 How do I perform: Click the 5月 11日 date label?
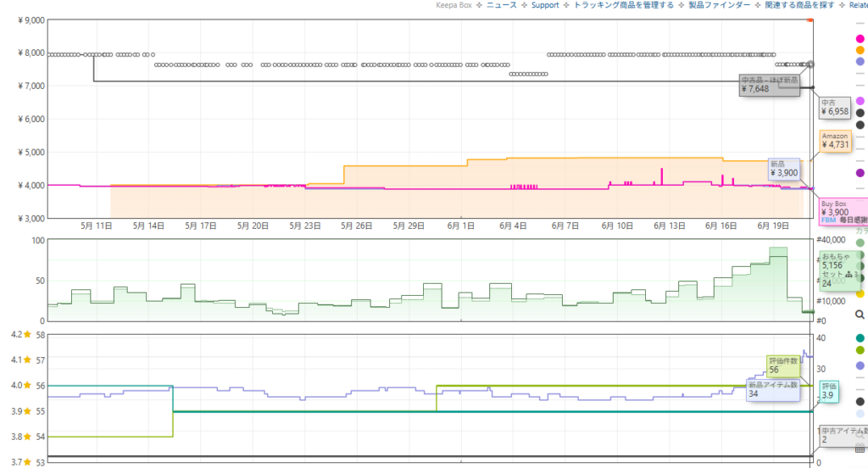(x=97, y=226)
